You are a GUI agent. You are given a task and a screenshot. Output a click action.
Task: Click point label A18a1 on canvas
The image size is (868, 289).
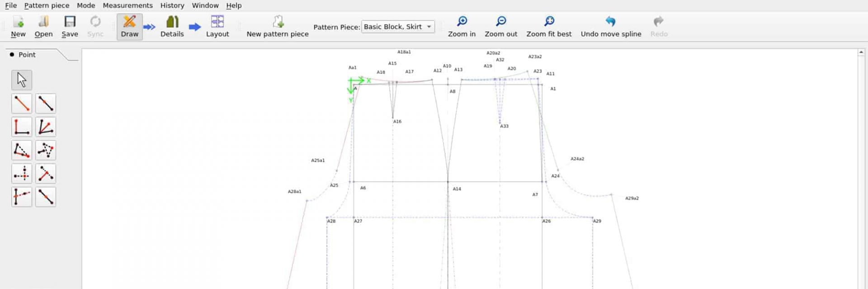click(404, 52)
